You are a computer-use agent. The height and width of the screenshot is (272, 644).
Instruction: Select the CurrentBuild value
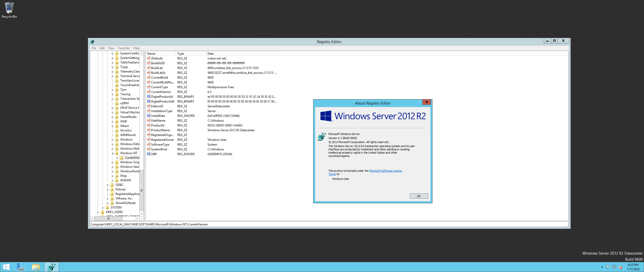click(x=159, y=78)
